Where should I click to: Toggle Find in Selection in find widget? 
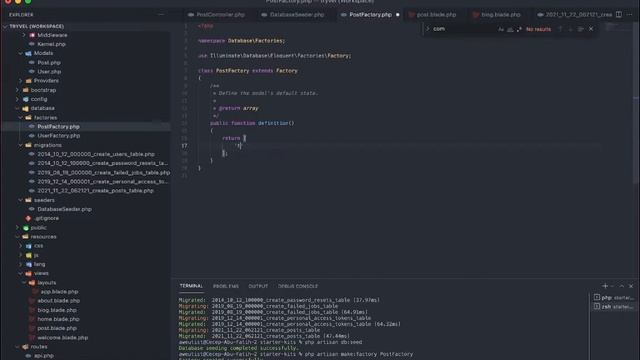tap(580, 29)
